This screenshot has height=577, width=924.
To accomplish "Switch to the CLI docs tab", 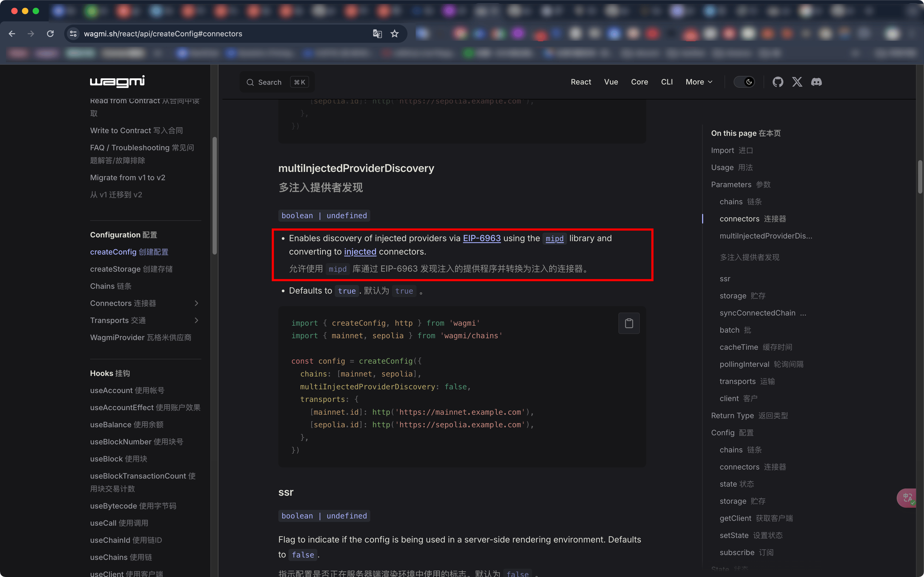I will point(667,82).
